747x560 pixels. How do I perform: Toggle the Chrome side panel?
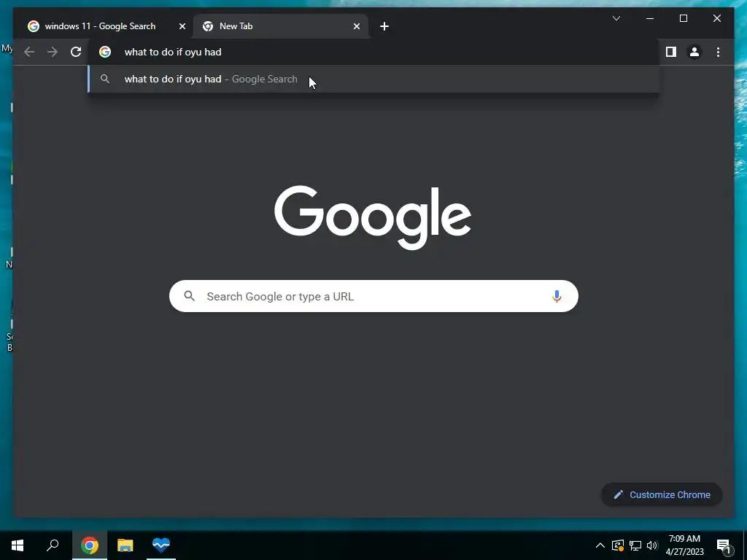click(x=671, y=52)
